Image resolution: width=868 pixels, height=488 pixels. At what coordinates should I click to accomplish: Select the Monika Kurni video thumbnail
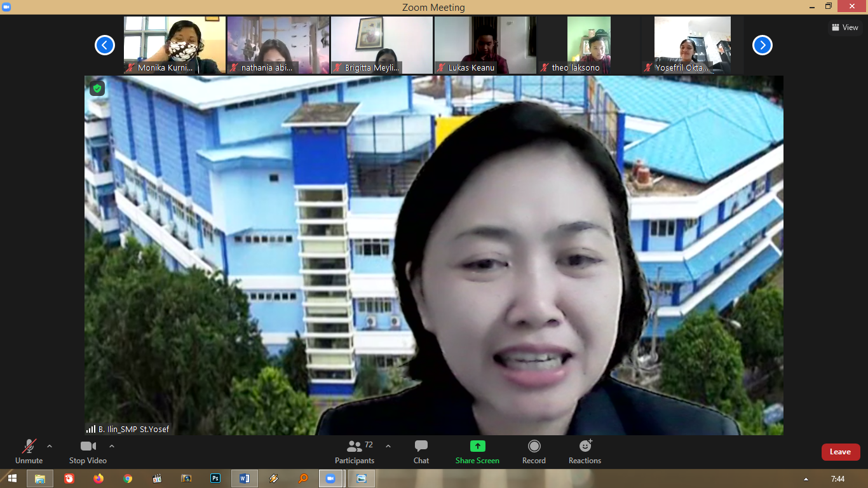[x=175, y=45]
